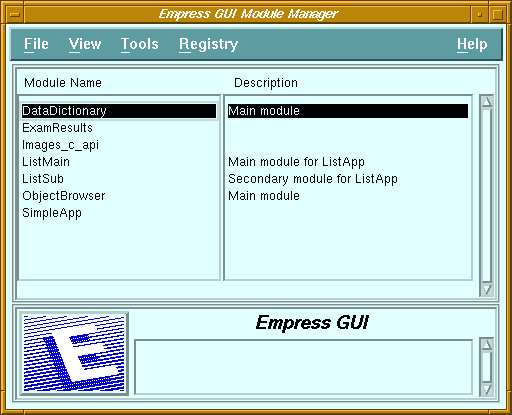Select the DataDictionary module

pos(119,111)
